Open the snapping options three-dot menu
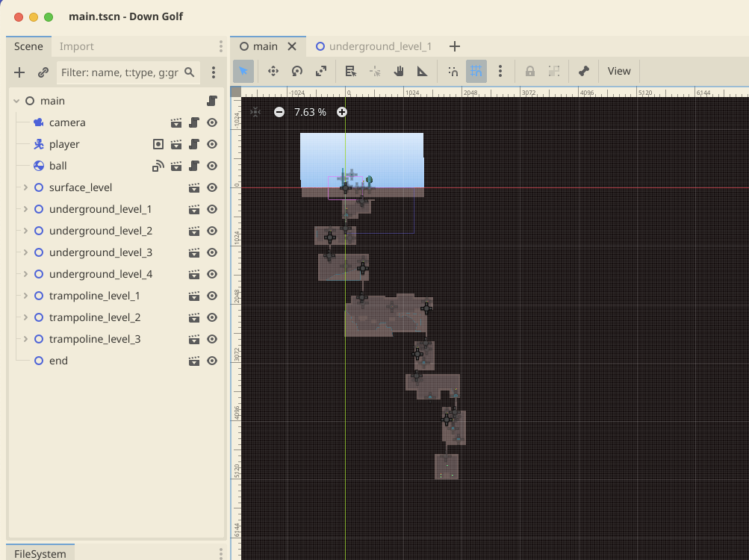The height and width of the screenshot is (560, 749). click(500, 71)
